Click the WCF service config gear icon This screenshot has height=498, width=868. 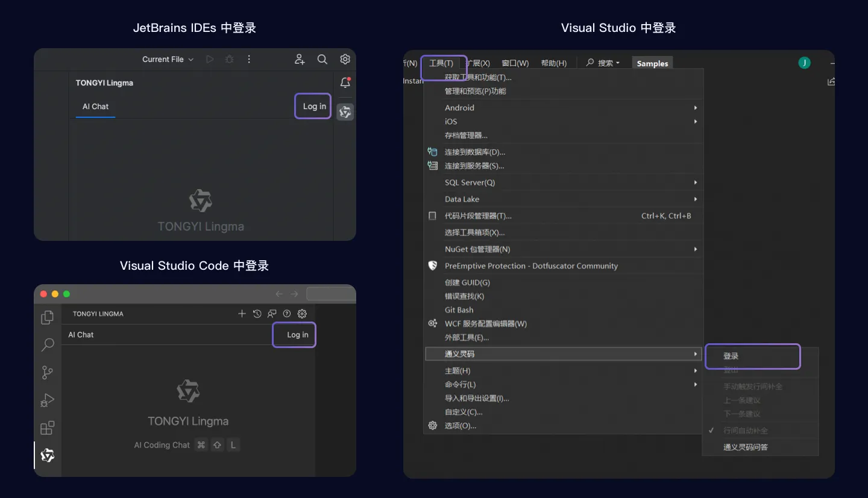pyautogui.click(x=432, y=323)
